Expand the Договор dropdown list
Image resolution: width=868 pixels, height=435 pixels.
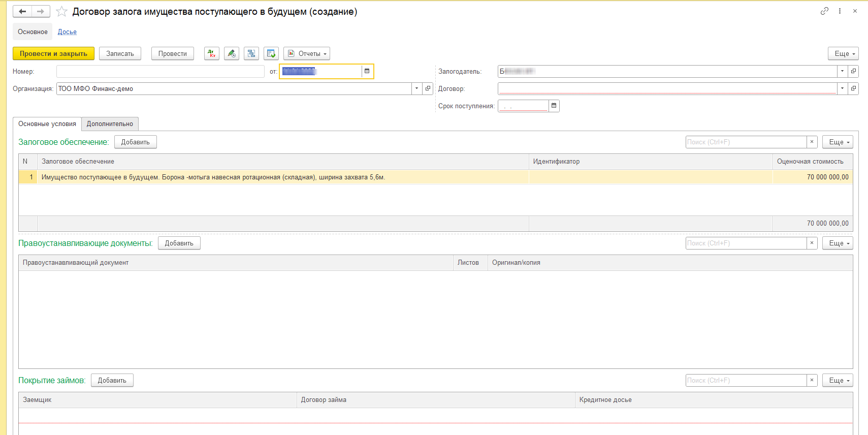842,88
